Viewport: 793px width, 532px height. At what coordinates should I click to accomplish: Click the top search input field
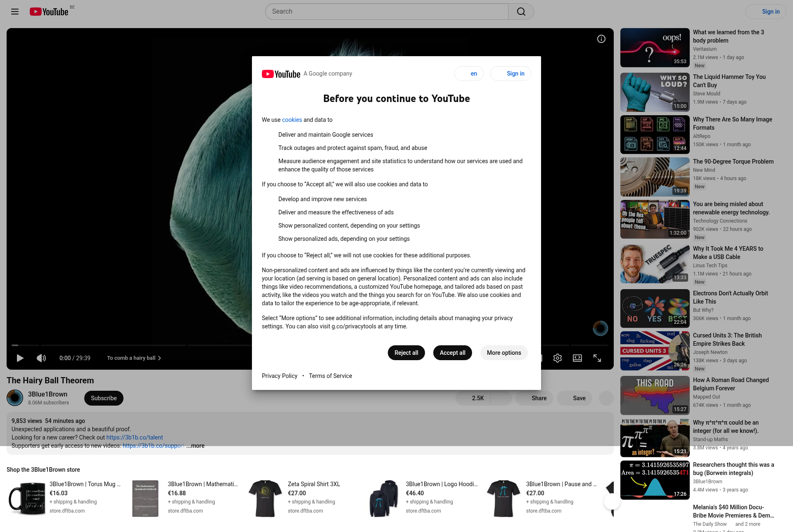tap(386, 12)
